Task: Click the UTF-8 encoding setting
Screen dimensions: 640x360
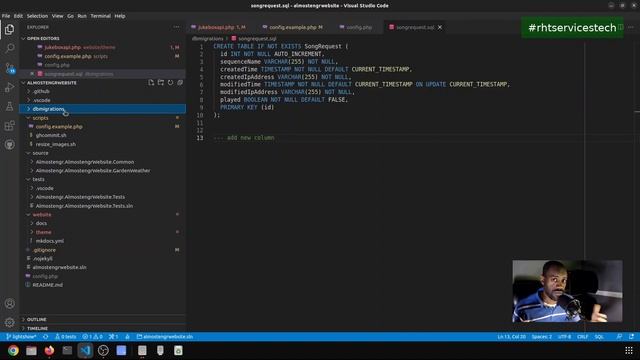Action: [564, 337]
